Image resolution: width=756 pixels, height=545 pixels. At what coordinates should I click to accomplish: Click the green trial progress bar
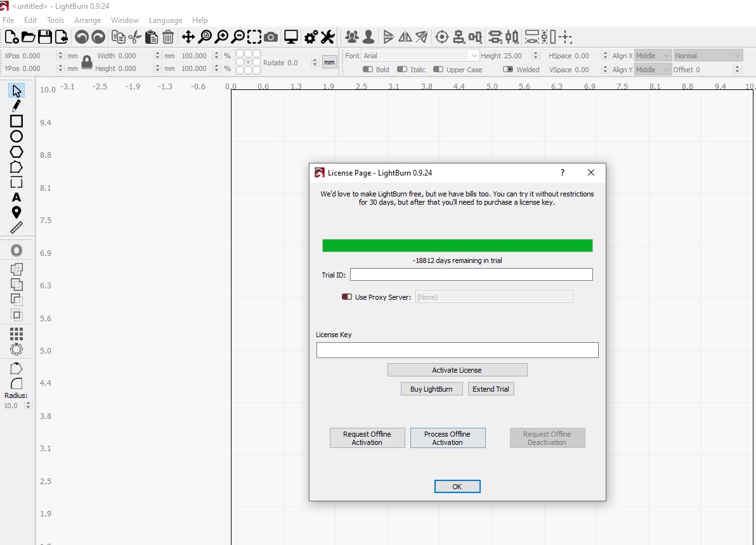coord(457,245)
